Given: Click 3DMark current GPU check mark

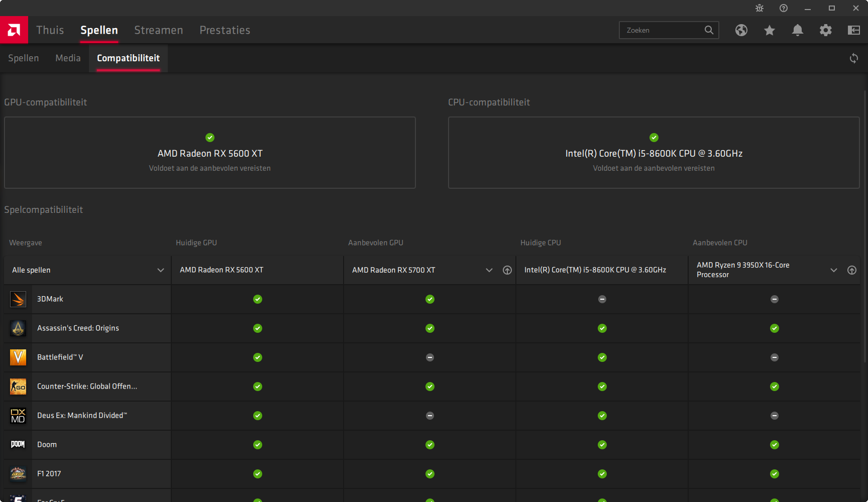Looking at the screenshot, I should coord(258,299).
